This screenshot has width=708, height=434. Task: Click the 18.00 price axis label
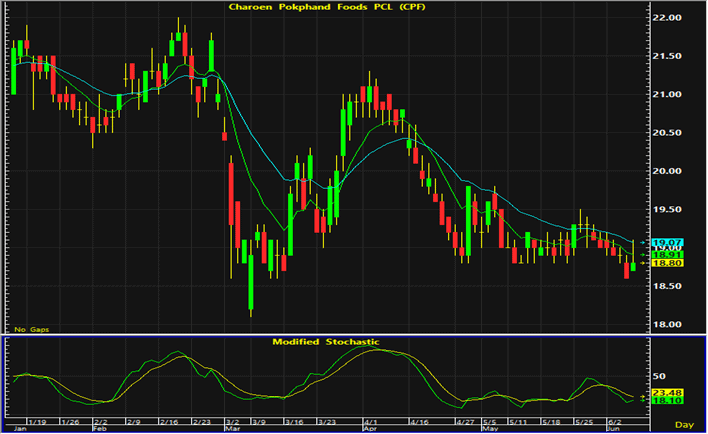[667, 325]
